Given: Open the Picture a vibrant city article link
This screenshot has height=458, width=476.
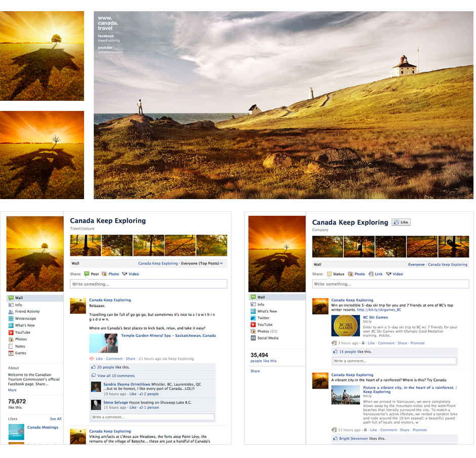Looking at the screenshot, I should 410,390.
